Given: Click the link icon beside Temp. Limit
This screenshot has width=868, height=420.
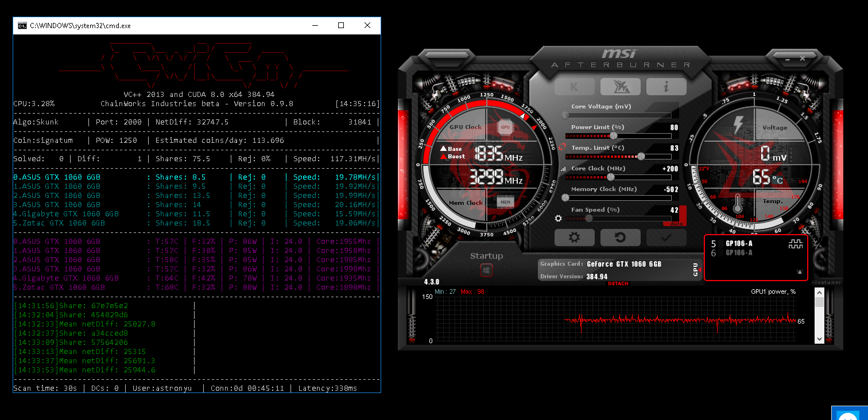Looking at the screenshot, I should click(563, 147).
